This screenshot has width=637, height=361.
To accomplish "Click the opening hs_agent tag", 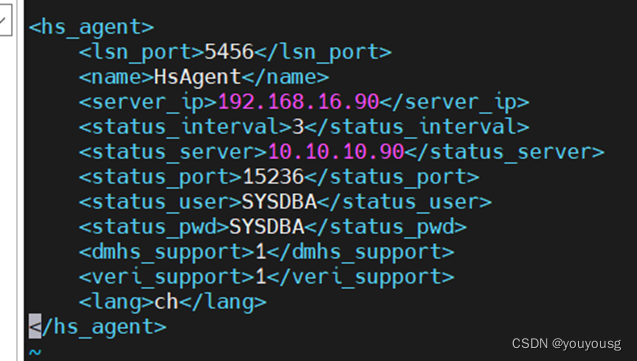I will (x=91, y=28).
